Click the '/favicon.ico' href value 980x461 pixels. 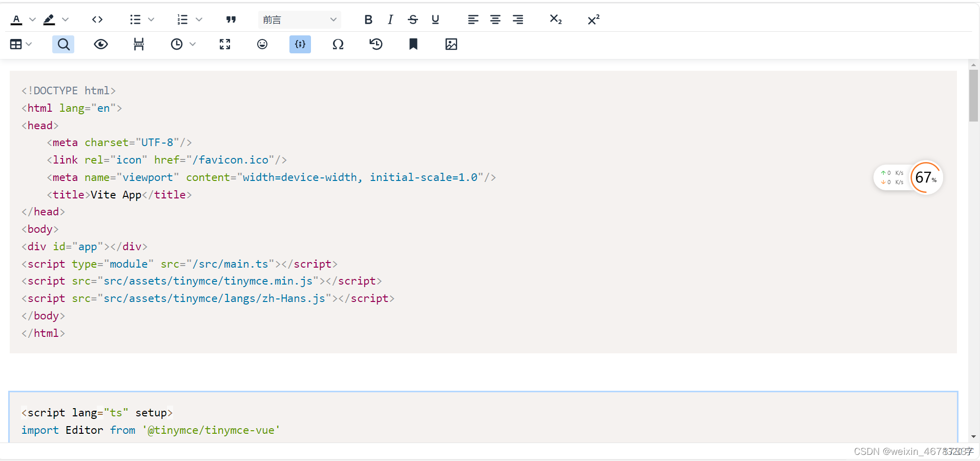pos(231,160)
